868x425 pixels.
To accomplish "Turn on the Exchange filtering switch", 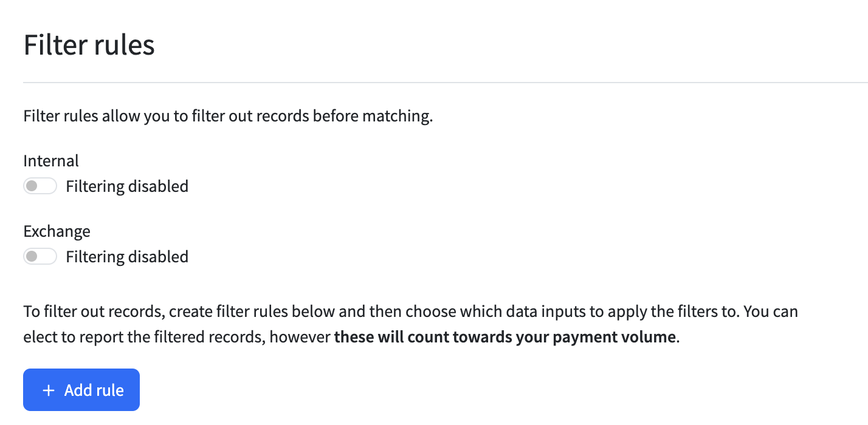I will (x=40, y=257).
